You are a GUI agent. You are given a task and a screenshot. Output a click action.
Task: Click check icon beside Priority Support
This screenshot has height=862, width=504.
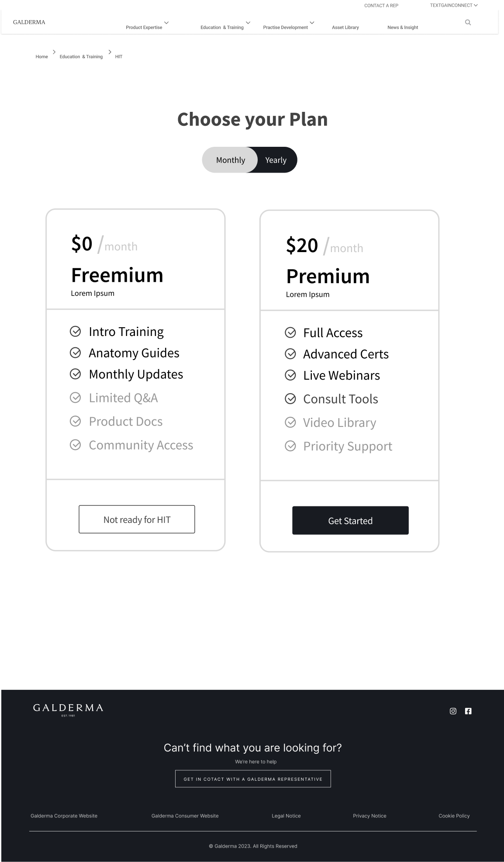coord(290,446)
